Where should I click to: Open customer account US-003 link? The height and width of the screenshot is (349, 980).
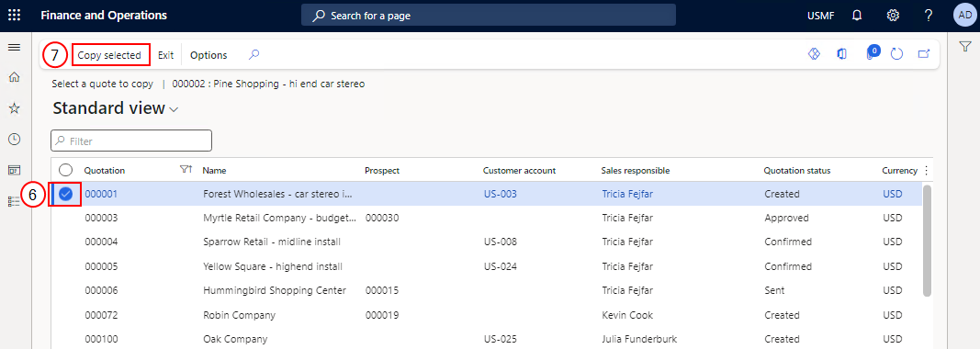[x=500, y=194]
